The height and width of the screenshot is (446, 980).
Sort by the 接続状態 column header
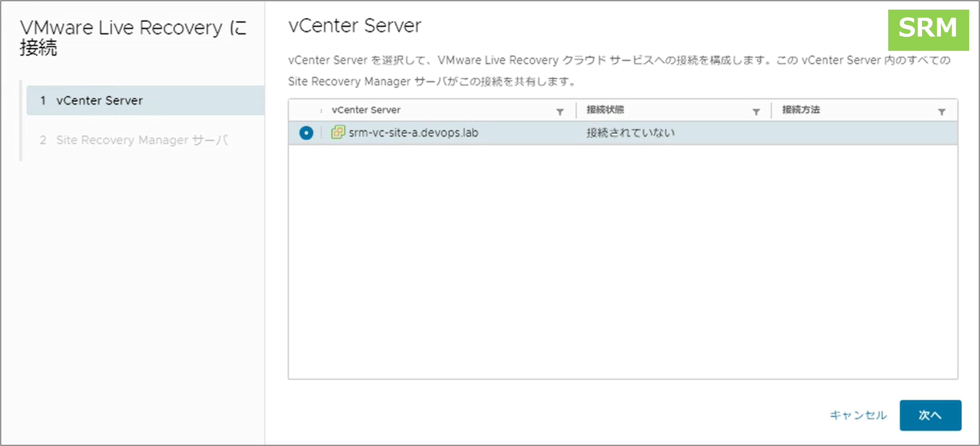tap(605, 110)
